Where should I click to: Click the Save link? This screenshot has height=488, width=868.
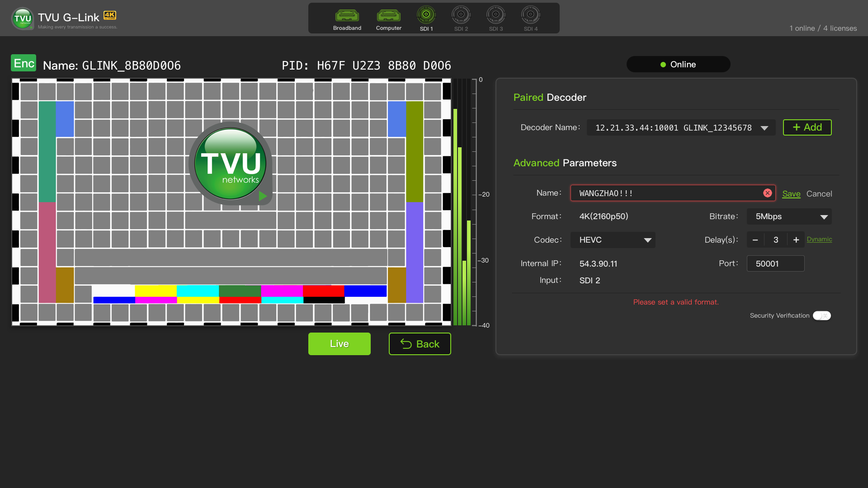(791, 194)
